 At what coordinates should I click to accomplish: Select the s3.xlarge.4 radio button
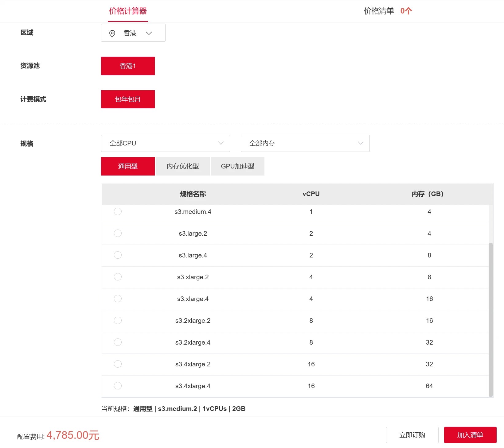[x=118, y=299]
